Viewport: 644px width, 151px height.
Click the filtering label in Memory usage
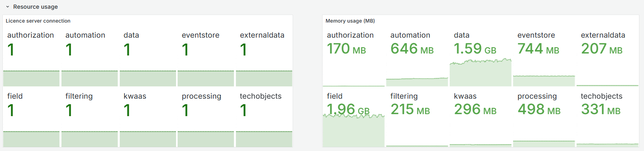pyautogui.click(x=404, y=96)
